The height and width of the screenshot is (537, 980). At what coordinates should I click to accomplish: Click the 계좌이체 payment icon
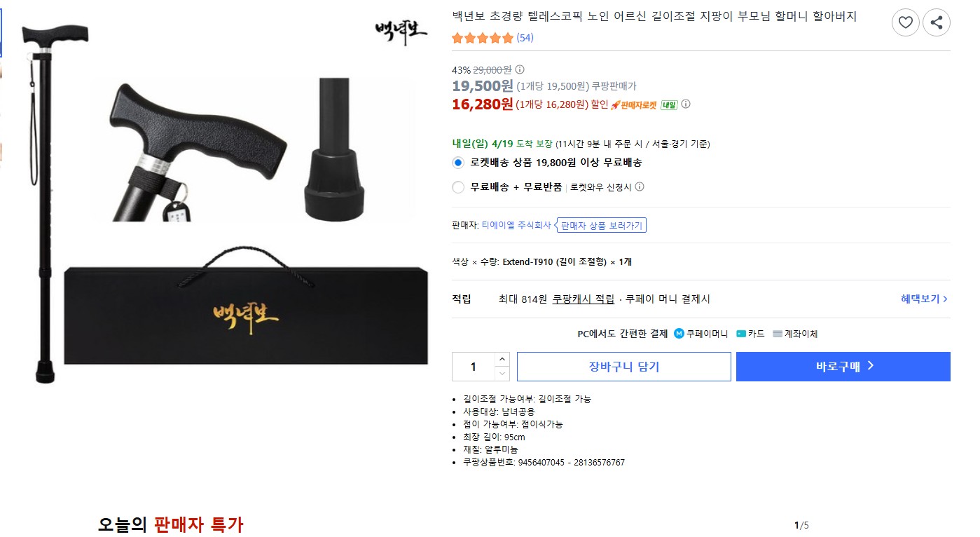click(777, 334)
